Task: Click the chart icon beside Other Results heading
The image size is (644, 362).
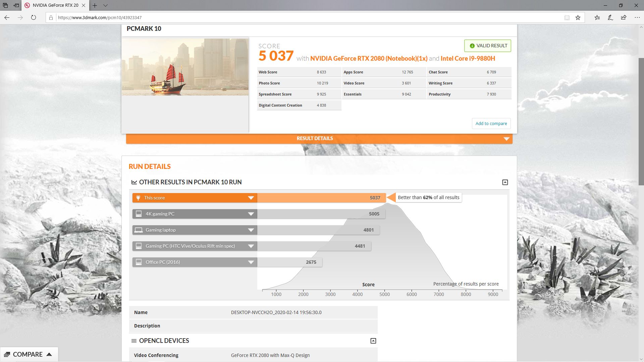Action: [134, 182]
